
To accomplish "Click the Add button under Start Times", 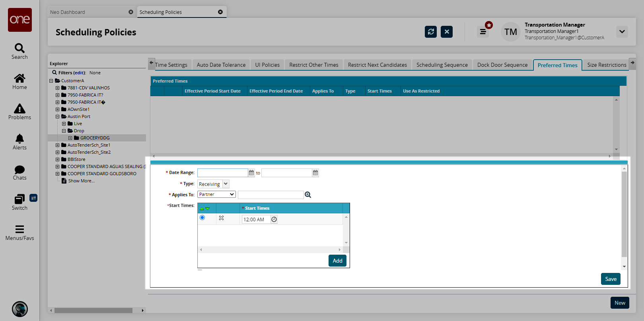I will coord(337,261).
